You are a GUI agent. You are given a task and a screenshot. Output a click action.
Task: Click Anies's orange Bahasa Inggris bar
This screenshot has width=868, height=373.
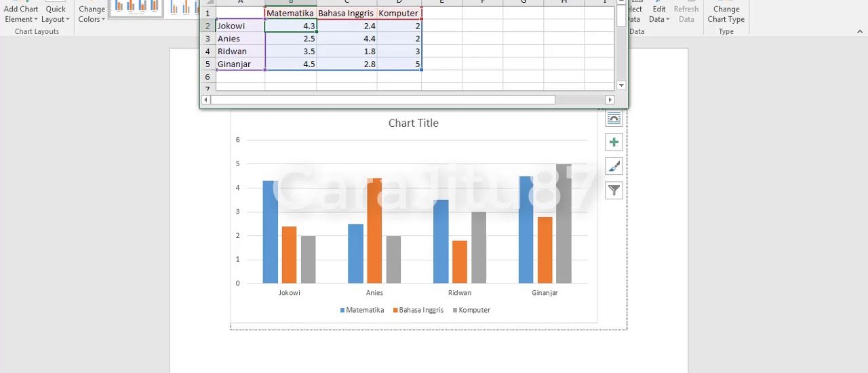click(374, 231)
